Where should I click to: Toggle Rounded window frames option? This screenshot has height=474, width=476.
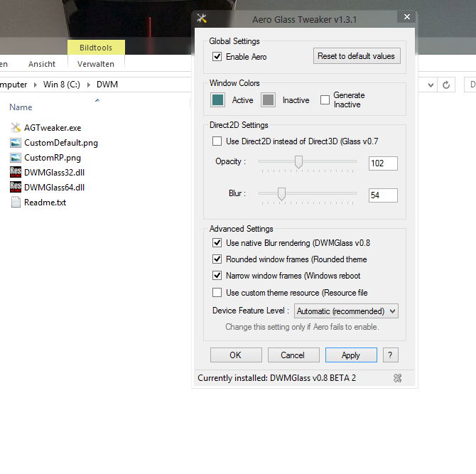coord(217,259)
